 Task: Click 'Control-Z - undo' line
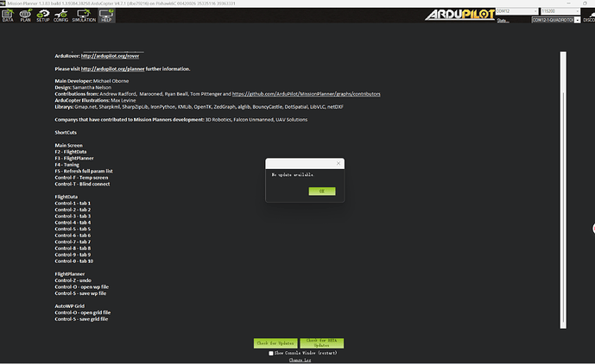pos(73,280)
